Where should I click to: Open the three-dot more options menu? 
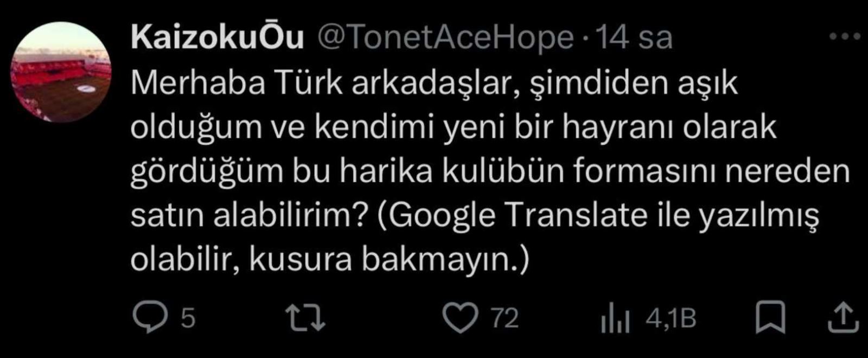[847, 37]
